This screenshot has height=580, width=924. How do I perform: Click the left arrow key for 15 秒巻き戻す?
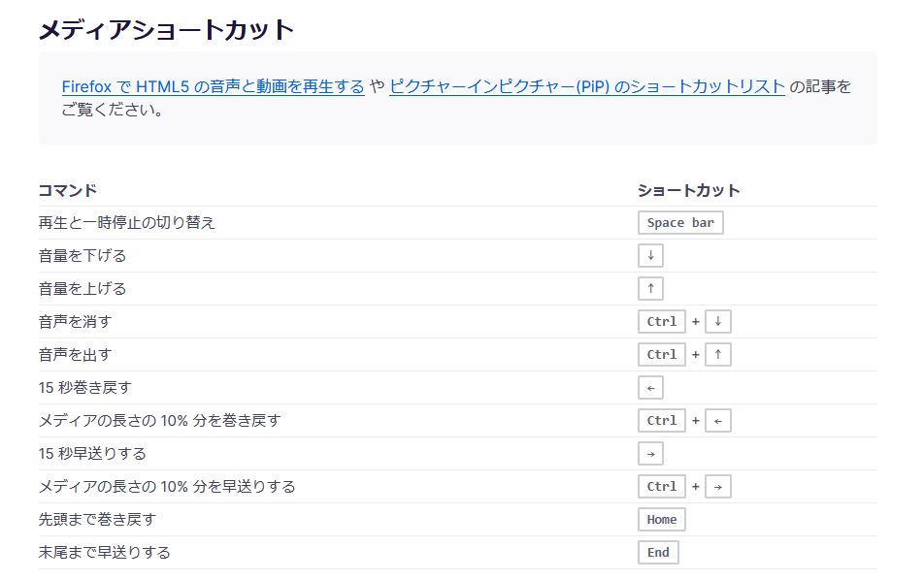click(650, 388)
